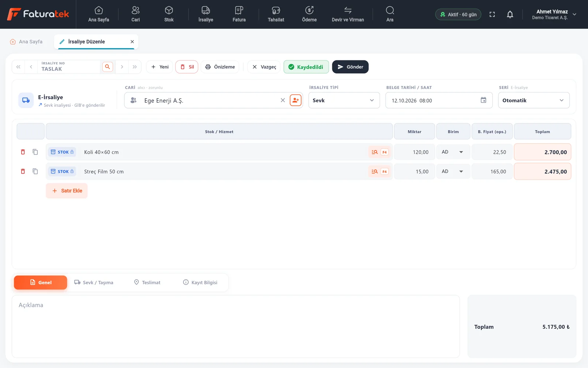The height and width of the screenshot is (368, 588).
Task: Search irsaliye number with magnifier icon
Action: tap(107, 67)
